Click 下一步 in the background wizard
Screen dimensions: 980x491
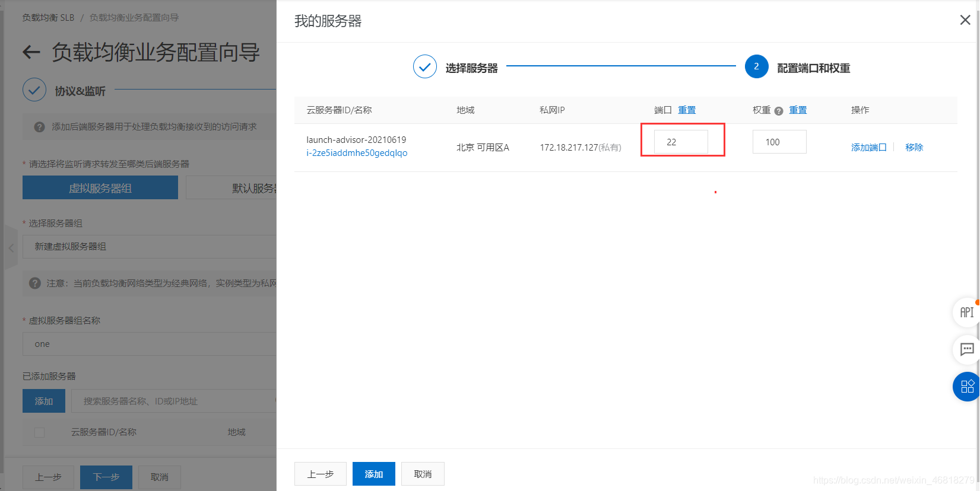tap(106, 477)
